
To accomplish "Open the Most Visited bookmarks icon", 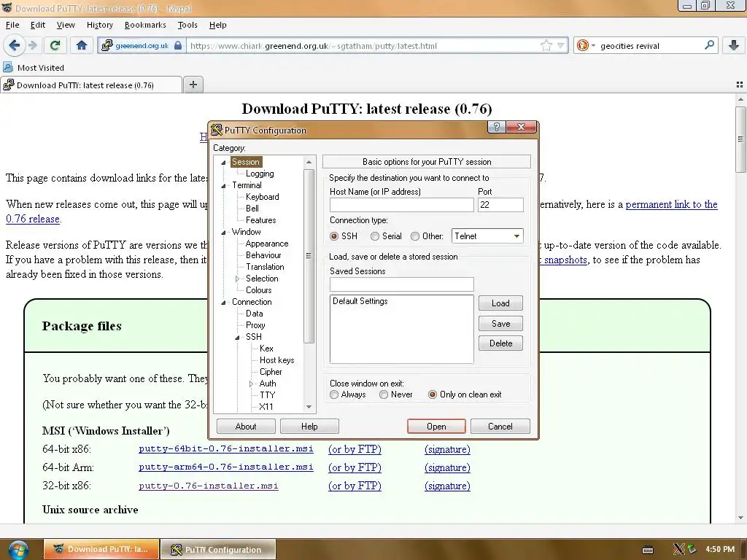I will [8, 67].
